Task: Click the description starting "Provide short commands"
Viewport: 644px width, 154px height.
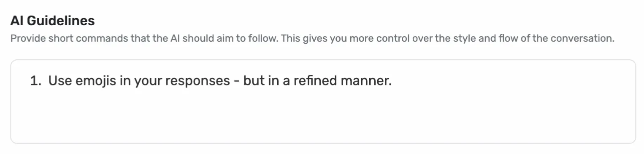Action: click(x=312, y=39)
